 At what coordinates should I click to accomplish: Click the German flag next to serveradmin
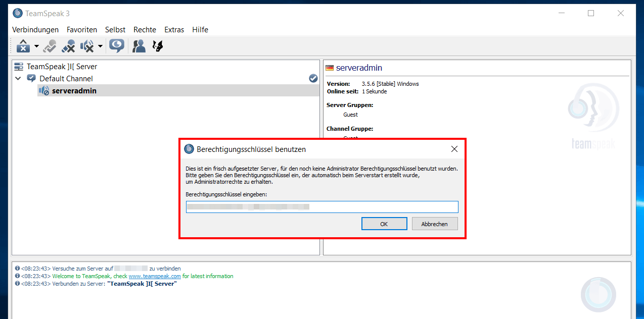pos(330,68)
